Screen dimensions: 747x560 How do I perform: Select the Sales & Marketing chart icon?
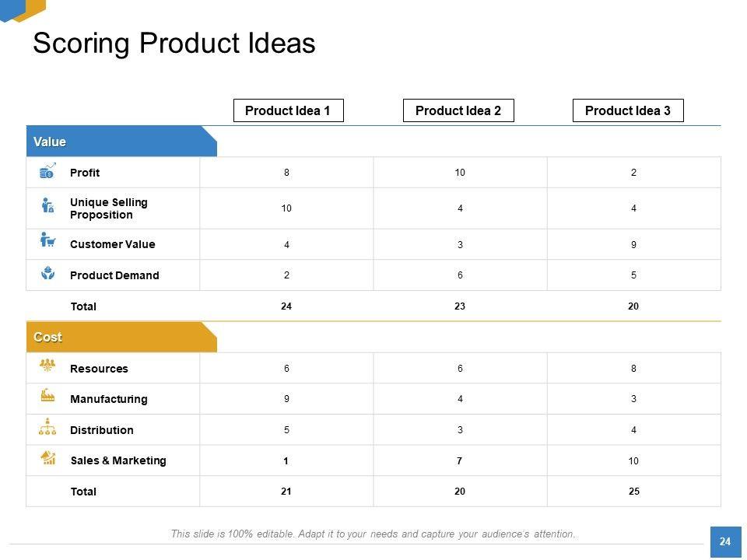(47, 458)
